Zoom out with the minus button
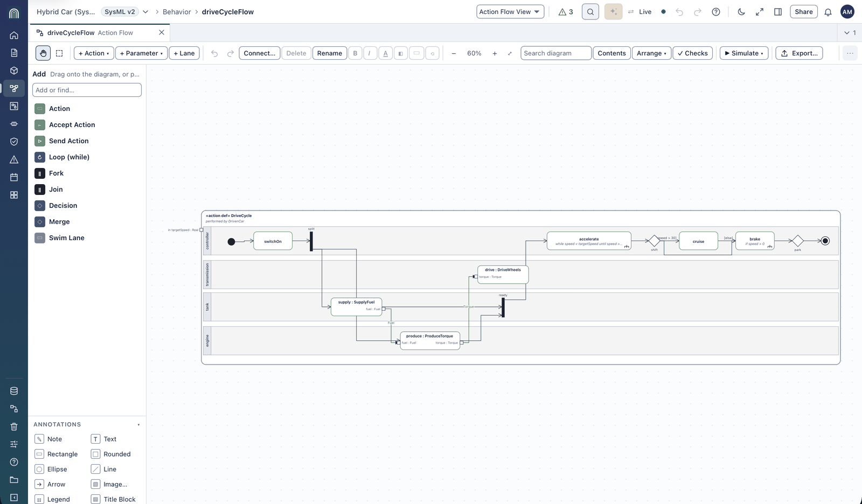 (x=454, y=53)
